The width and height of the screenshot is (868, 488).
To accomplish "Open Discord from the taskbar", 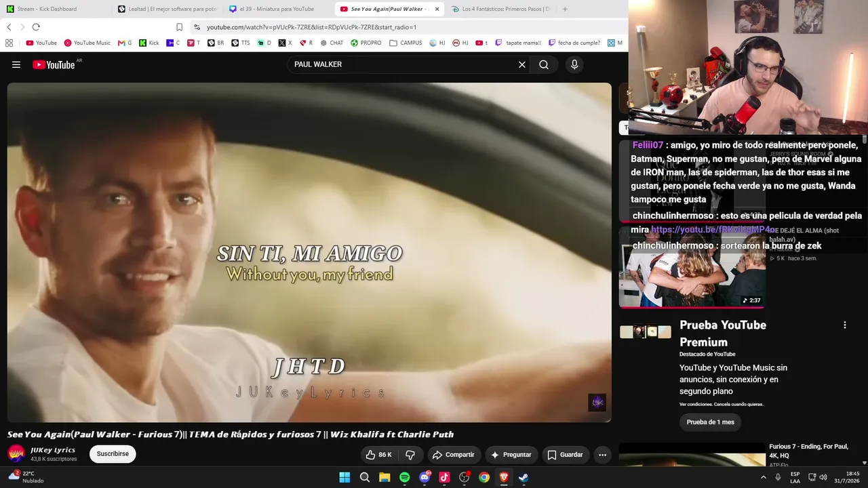I will [425, 477].
